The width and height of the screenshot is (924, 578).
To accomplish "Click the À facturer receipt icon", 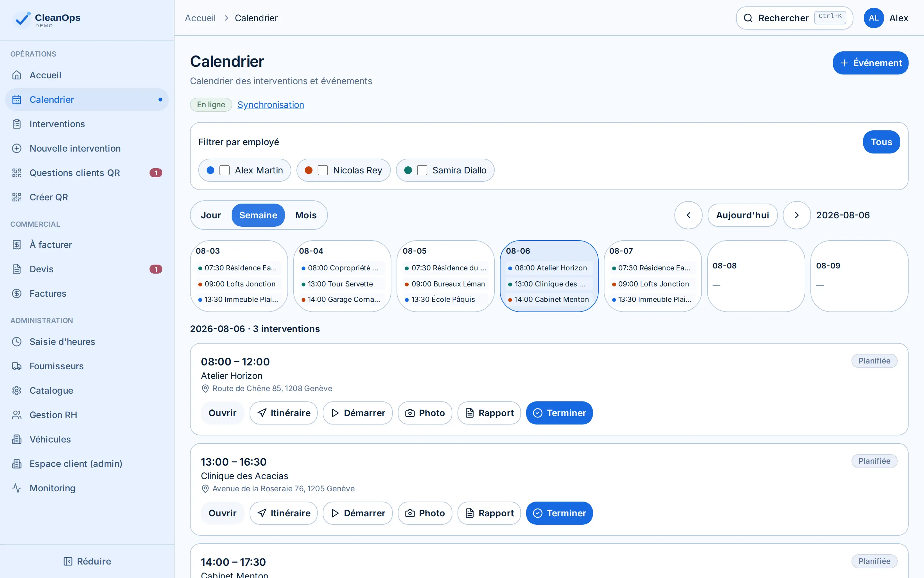I will 17,245.
